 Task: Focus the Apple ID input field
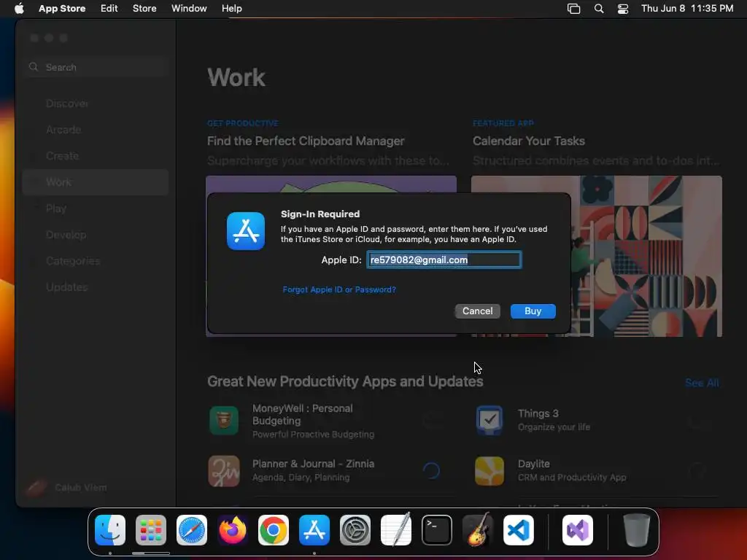pyautogui.click(x=444, y=260)
